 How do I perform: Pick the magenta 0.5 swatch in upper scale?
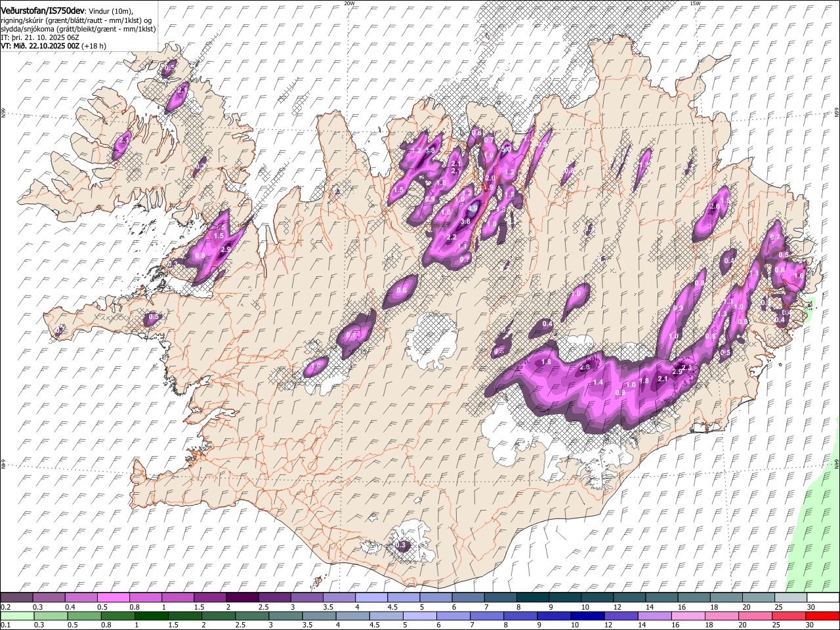click(114, 598)
